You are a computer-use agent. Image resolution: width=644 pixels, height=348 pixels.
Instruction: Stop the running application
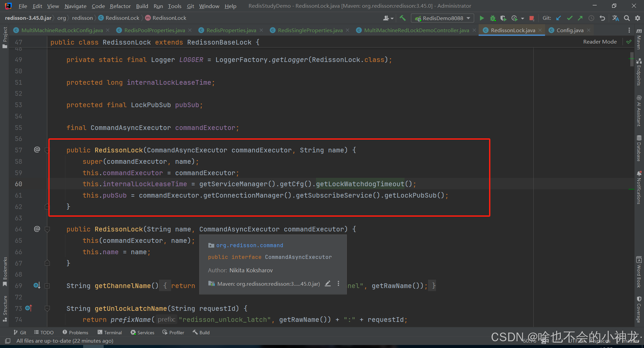[x=532, y=18]
